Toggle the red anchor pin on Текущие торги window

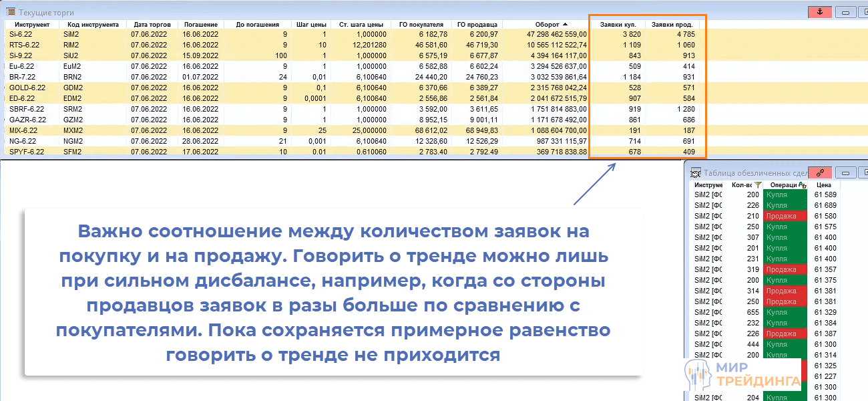click(x=819, y=11)
